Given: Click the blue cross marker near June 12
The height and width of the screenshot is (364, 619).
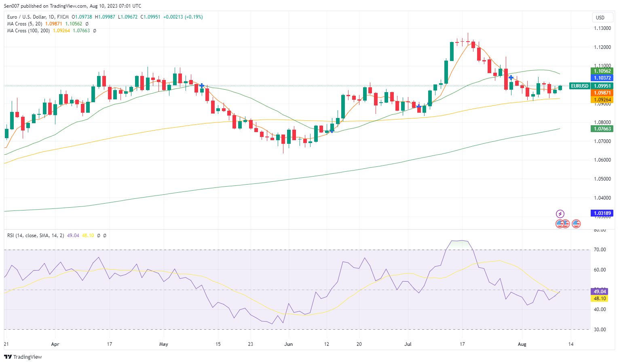Looking at the screenshot, I should [332, 130].
